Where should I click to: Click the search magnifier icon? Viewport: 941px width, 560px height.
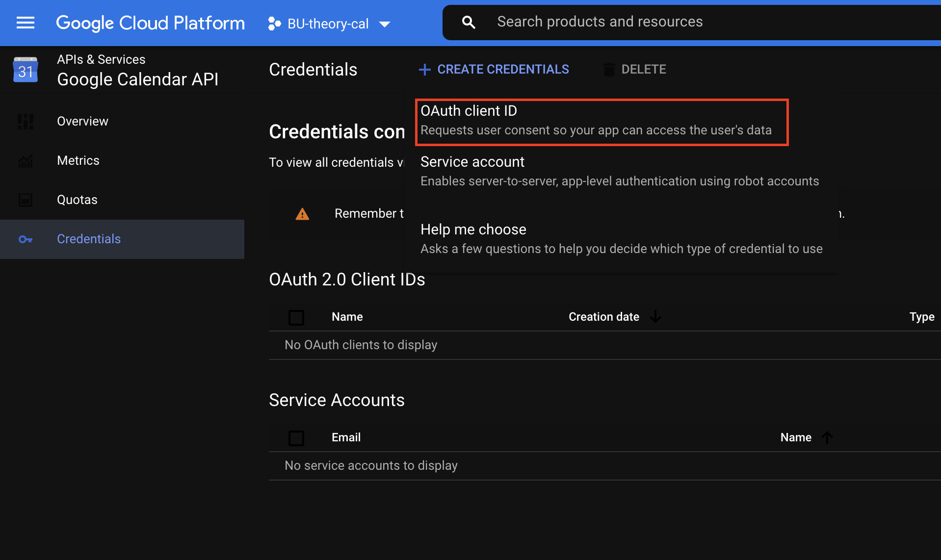click(469, 22)
